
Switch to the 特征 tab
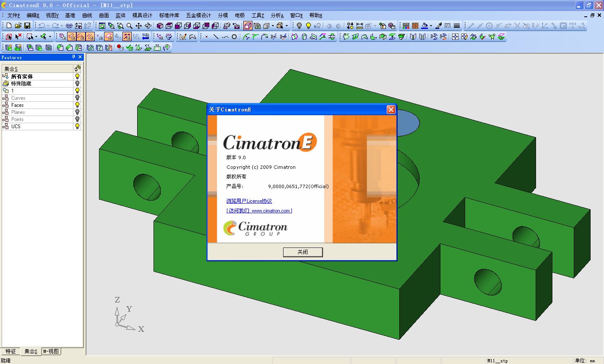point(10,351)
